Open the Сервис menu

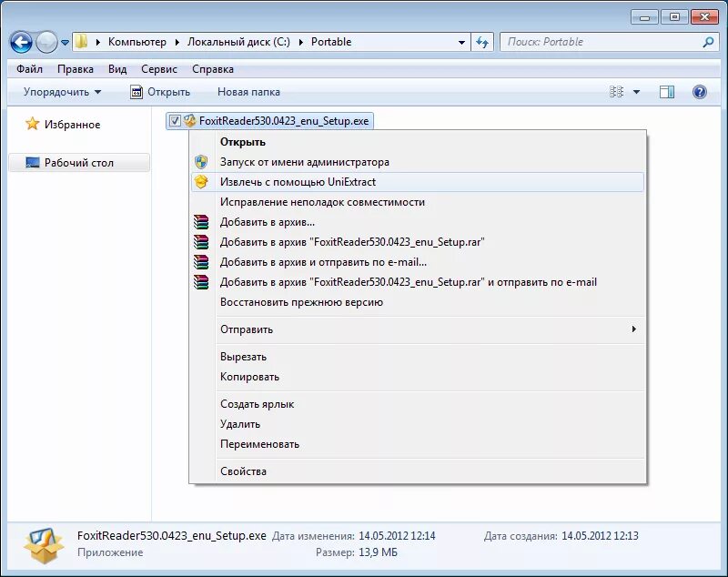(158, 69)
